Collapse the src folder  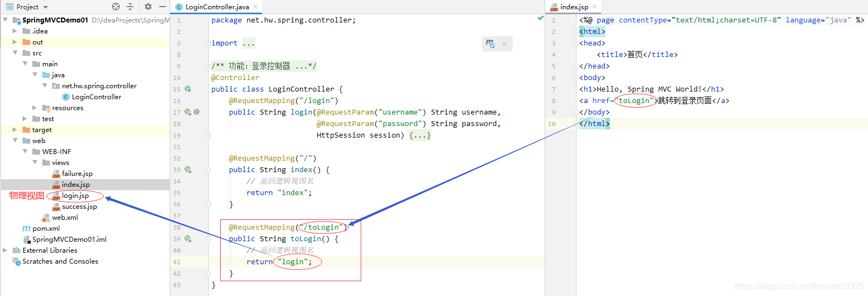[x=15, y=53]
